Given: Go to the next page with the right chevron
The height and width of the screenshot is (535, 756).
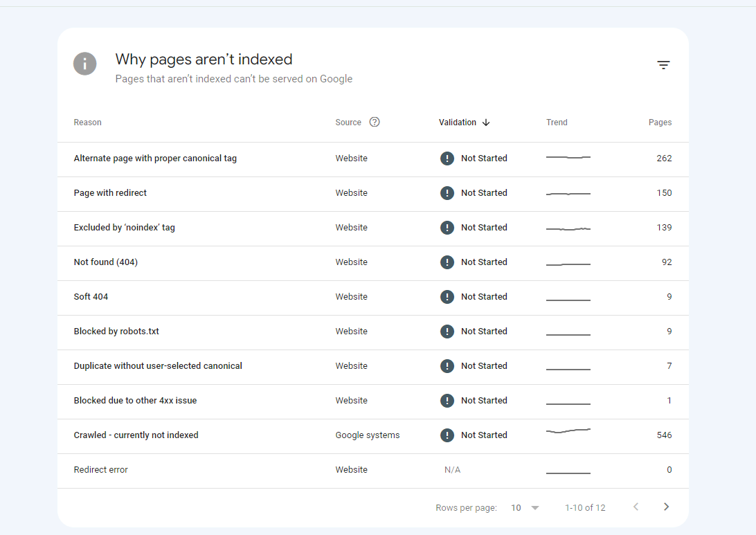Looking at the screenshot, I should (666, 507).
